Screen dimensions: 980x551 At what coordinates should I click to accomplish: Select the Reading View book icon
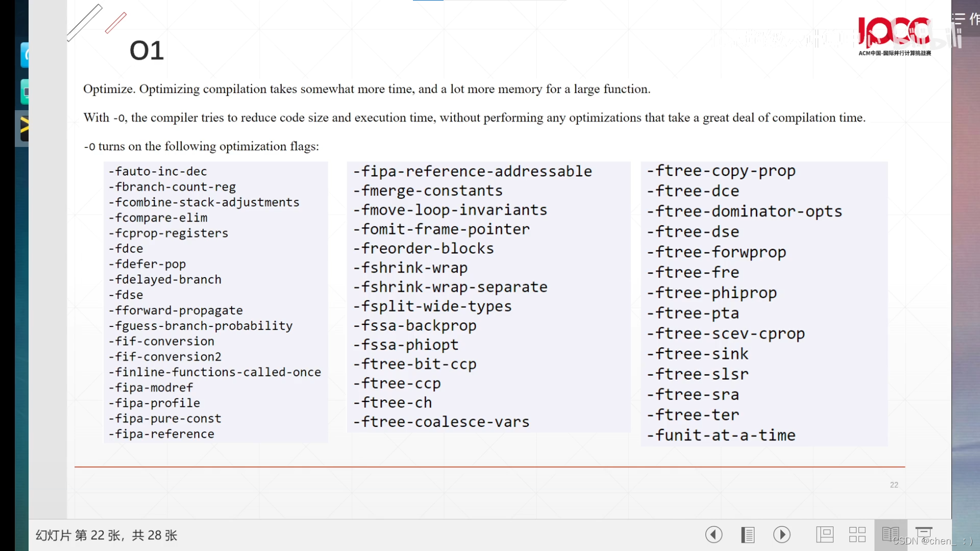890,535
